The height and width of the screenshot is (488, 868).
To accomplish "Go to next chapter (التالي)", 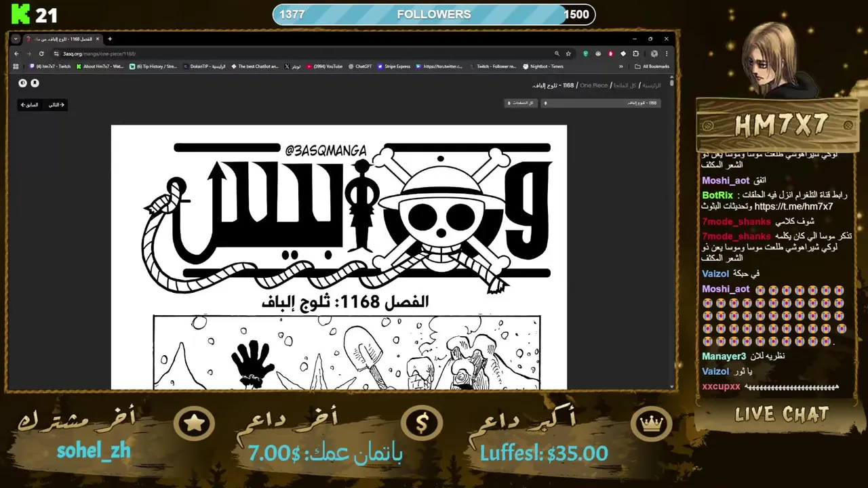I will [x=56, y=104].
